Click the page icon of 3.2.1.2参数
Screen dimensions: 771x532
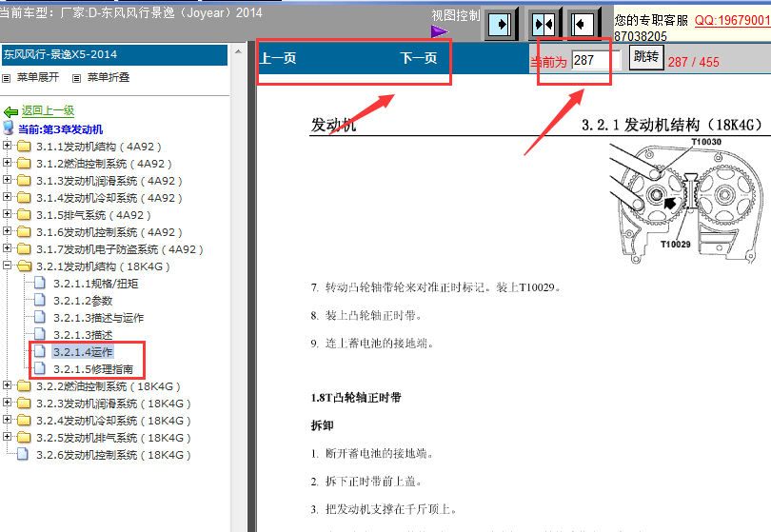coord(40,300)
